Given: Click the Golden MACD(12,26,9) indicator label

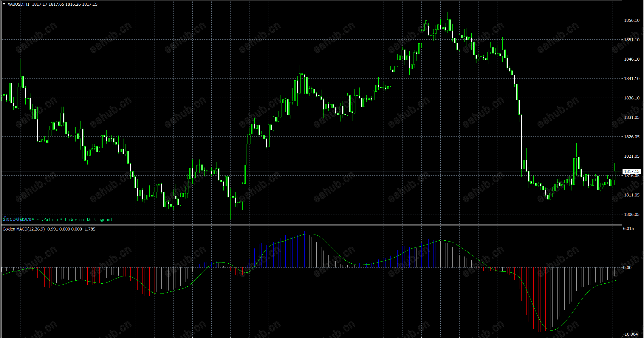Looking at the screenshot, I should (x=24, y=229).
